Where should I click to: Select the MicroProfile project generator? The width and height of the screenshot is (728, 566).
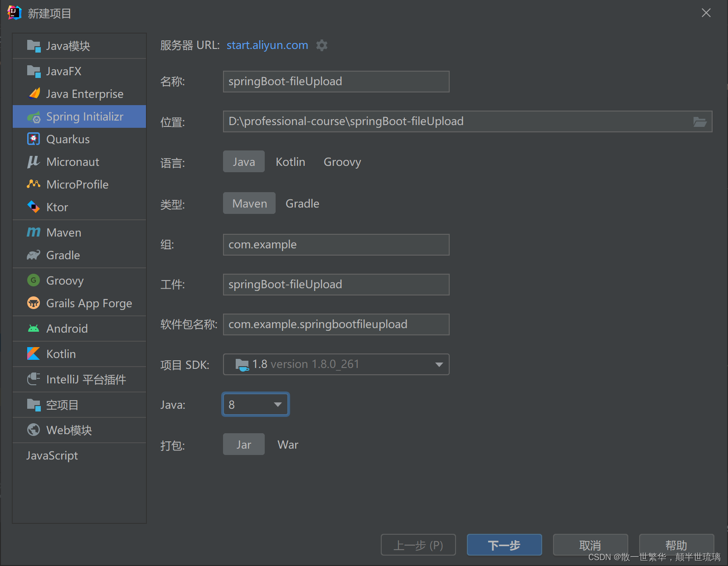[78, 184]
